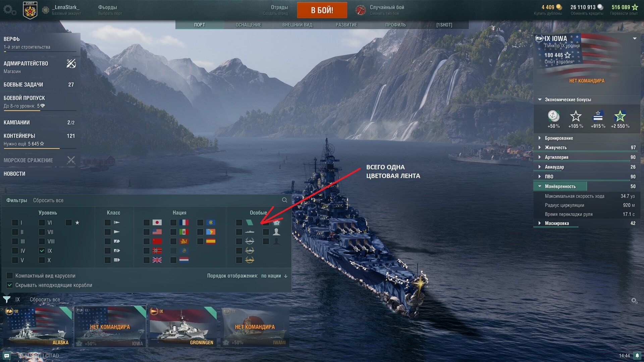Open sort order dropdown по нации
The image size is (644, 362).
[x=274, y=276]
